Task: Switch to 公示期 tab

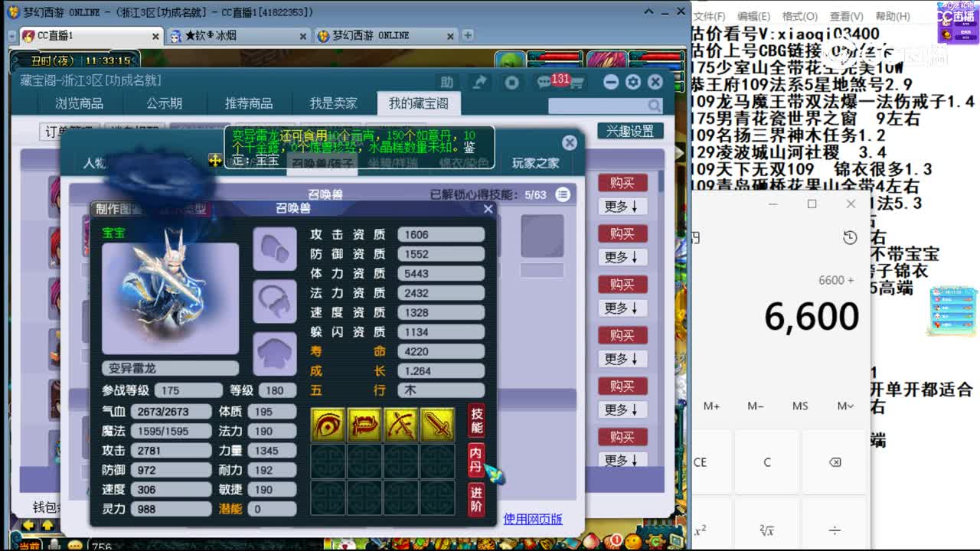Action: 165,103
